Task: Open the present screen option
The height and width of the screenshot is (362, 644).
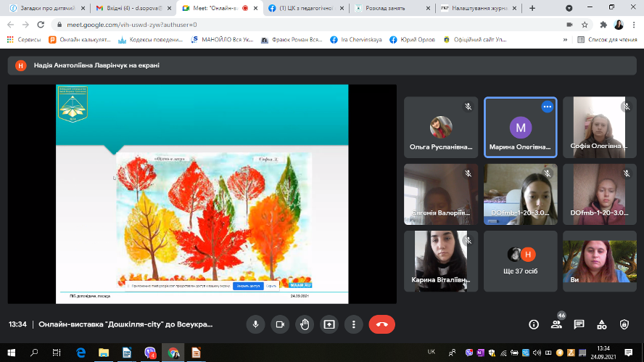Action: click(329, 324)
